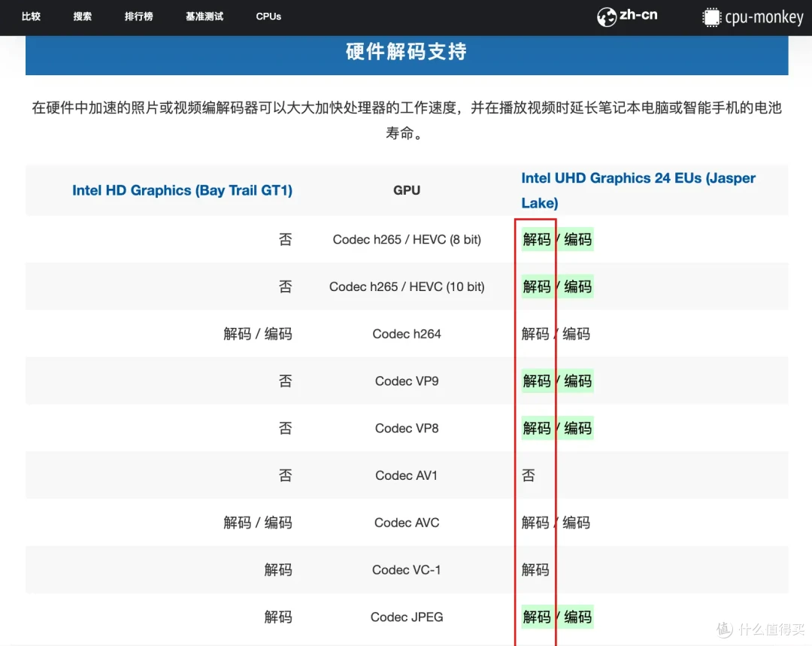Click highlighted 解码 in VP9 row

(x=537, y=381)
